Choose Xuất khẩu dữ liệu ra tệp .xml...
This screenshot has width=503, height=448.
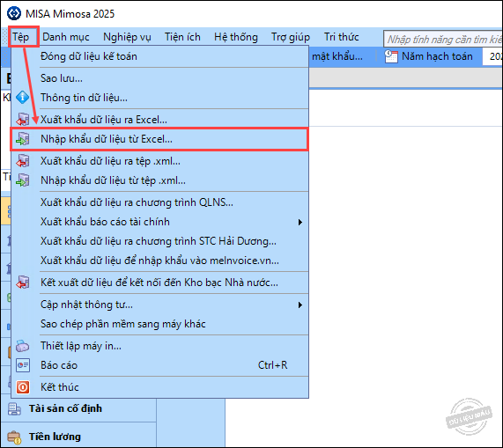pyautogui.click(x=159, y=161)
